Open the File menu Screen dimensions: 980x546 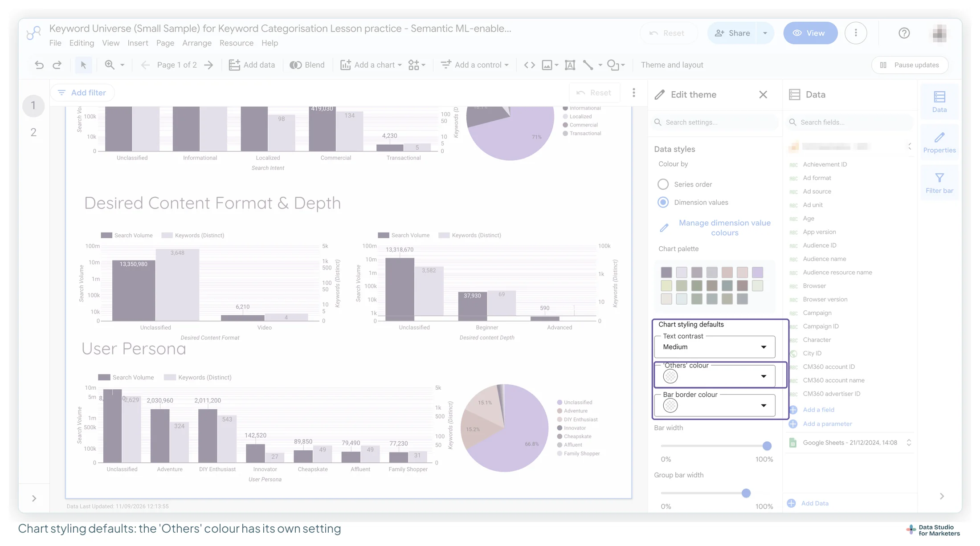[x=55, y=43]
